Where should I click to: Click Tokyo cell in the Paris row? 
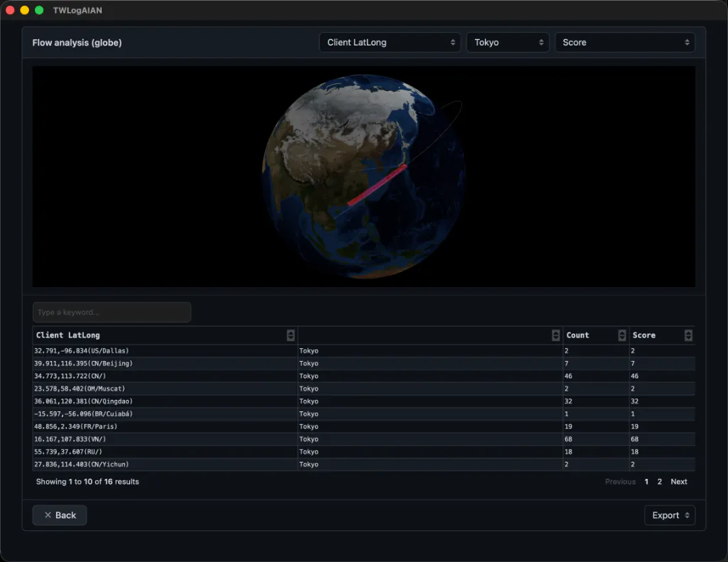tap(430, 426)
